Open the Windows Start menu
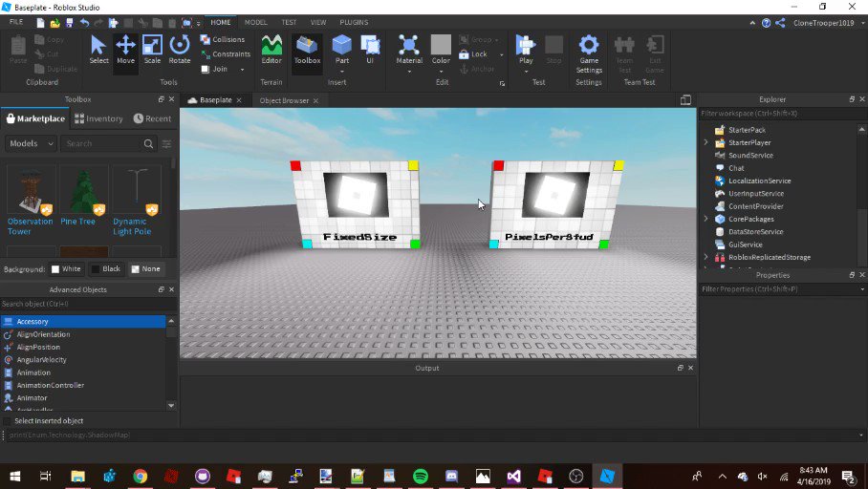 [x=15, y=476]
